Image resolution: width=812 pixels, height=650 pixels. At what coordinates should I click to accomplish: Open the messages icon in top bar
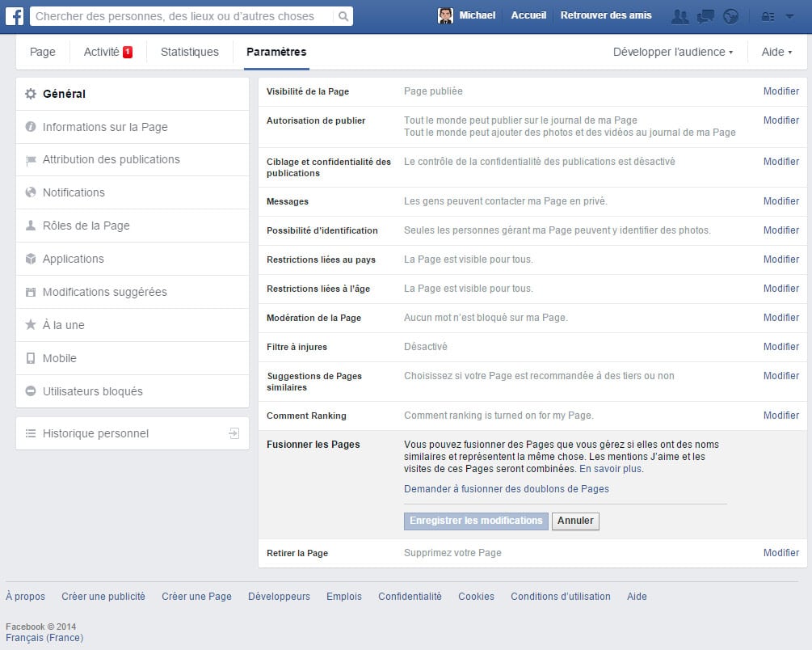tap(705, 16)
